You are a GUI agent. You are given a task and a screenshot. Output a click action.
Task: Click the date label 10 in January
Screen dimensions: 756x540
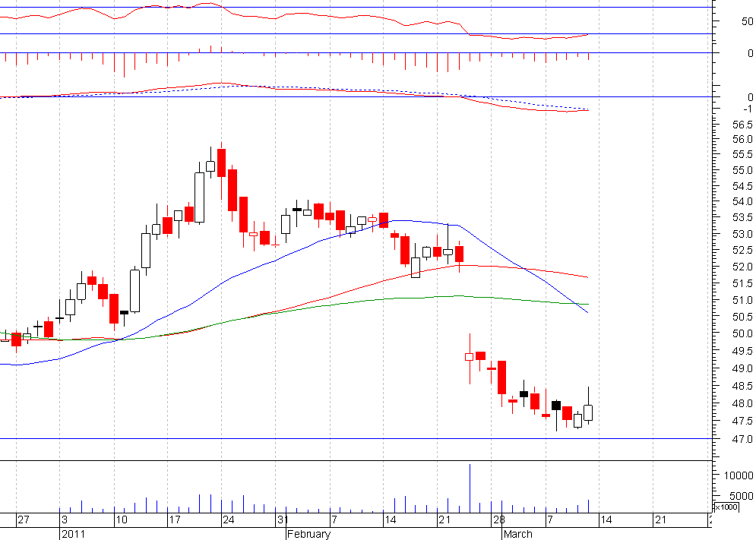coord(122,519)
